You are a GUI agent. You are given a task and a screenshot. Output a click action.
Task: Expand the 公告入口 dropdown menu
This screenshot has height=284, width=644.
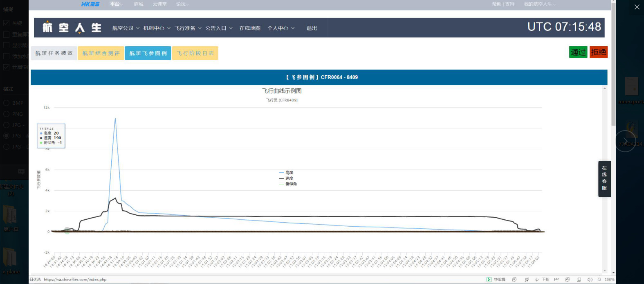[219, 28]
